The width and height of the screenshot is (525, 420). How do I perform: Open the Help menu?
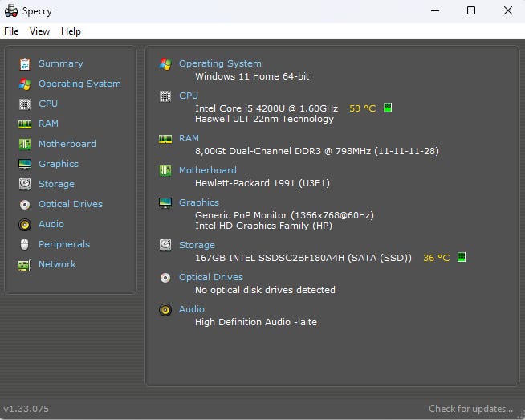click(x=71, y=31)
